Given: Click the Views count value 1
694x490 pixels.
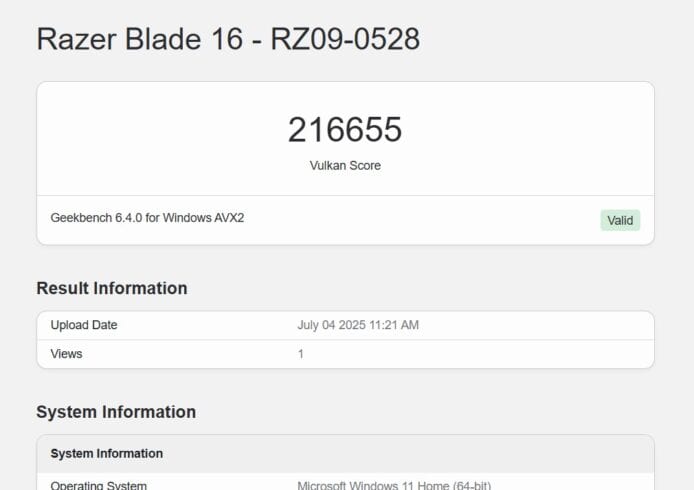Looking at the screenshot, I should tap(301, 354).
